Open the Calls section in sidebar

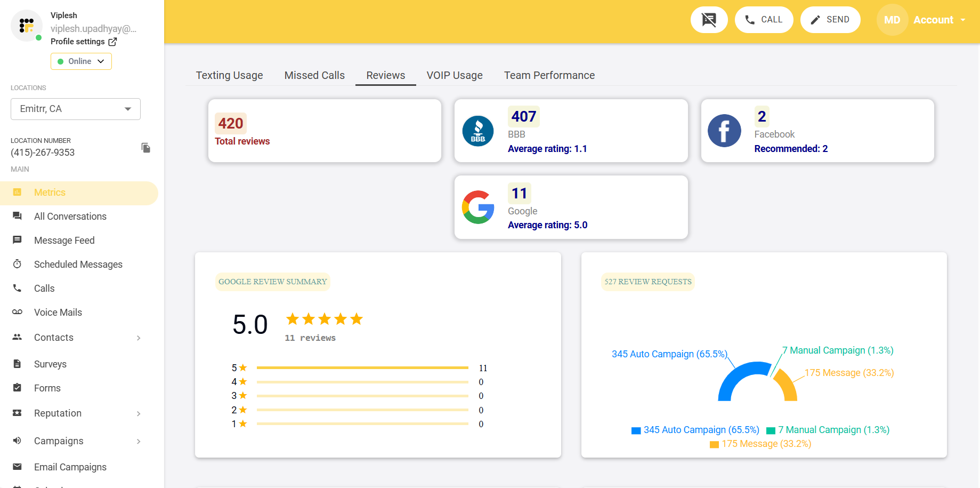click(x=17, y=288)
